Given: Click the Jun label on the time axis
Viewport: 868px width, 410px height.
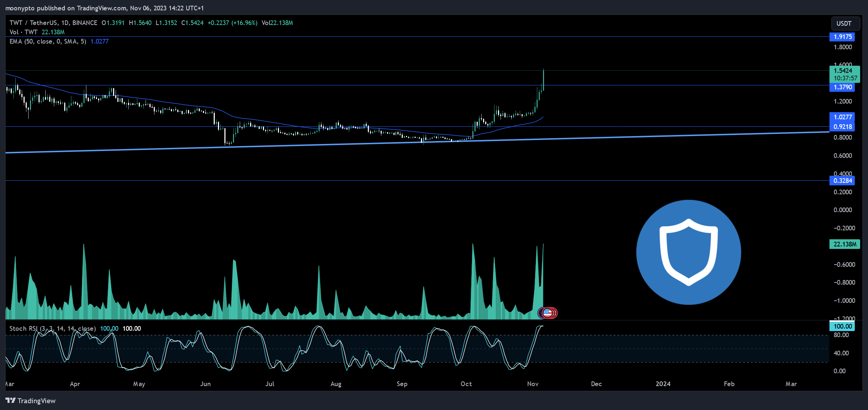Looking at the screenshot, I should point(205,384).
